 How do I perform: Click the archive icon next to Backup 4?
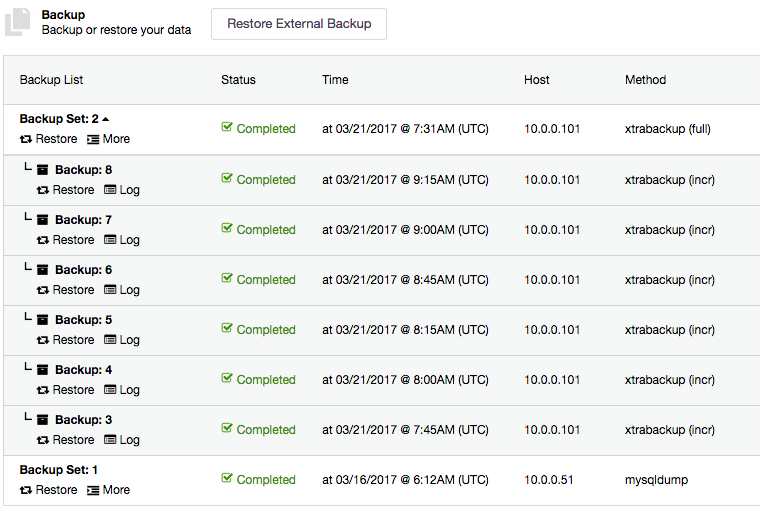click(x=43, y=370)
